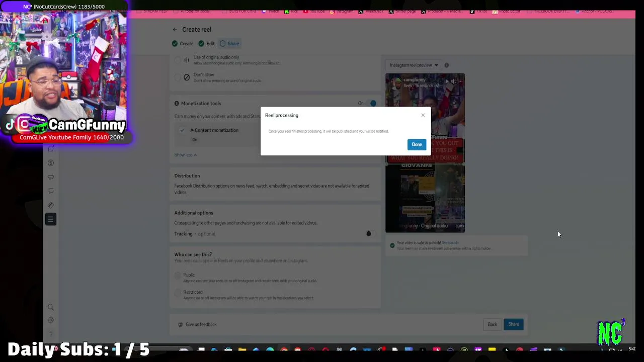Close the Reel processing dialog

(x=423, y=115)
